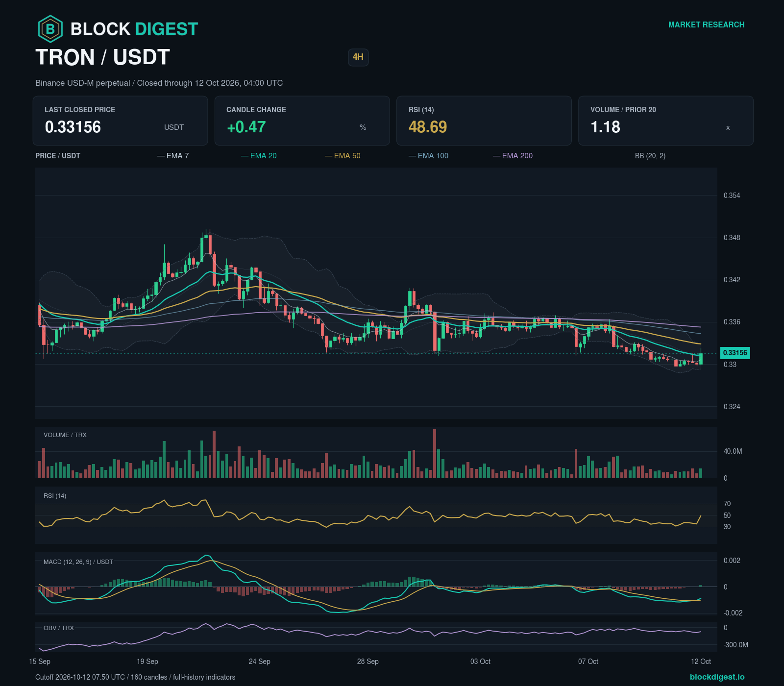This screenshot has height=686, width=784.
Task: Click the 28 Sep date axis label
Action: pyautogui.click(x=368, y=661)
